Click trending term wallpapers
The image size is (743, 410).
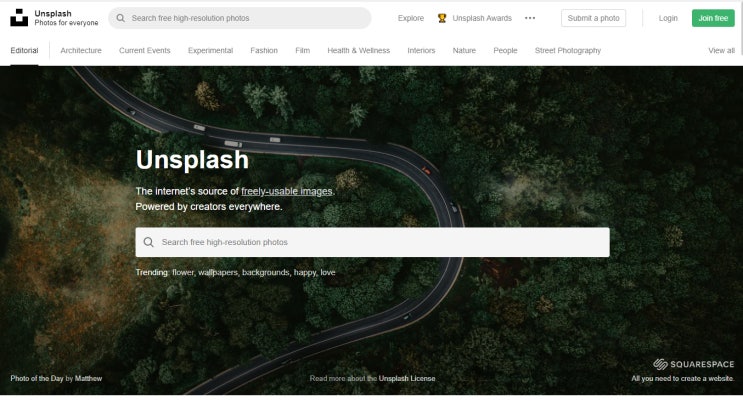(218, 273)
